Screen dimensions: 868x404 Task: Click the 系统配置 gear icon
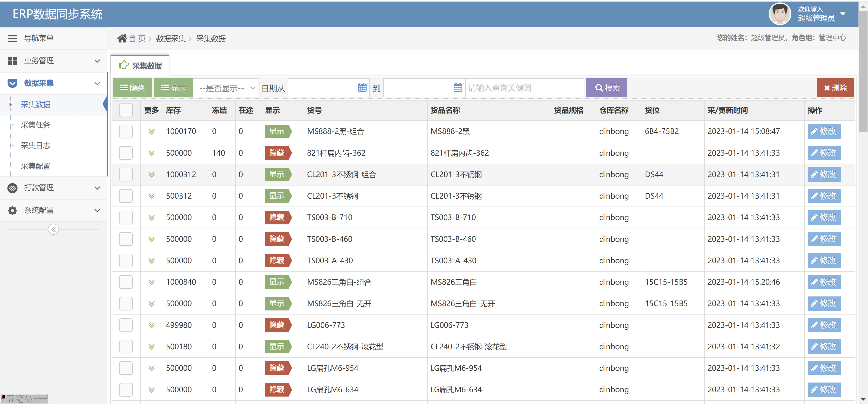tap(12, 210)
